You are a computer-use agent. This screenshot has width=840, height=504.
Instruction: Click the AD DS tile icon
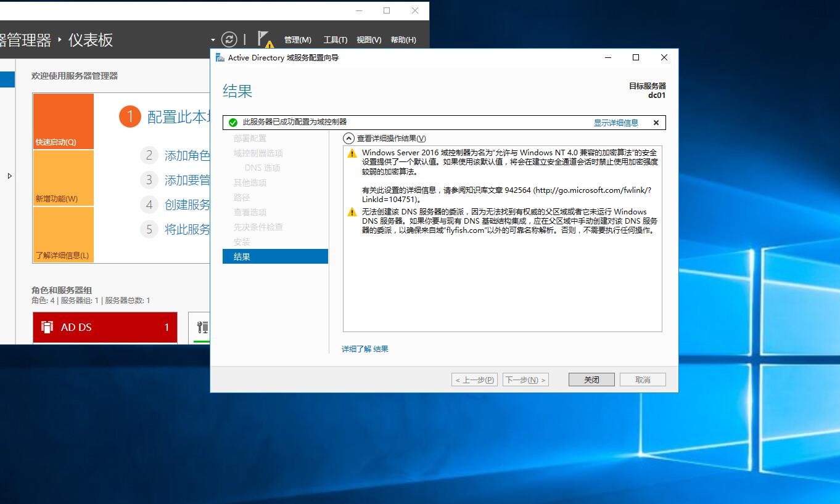47,327
